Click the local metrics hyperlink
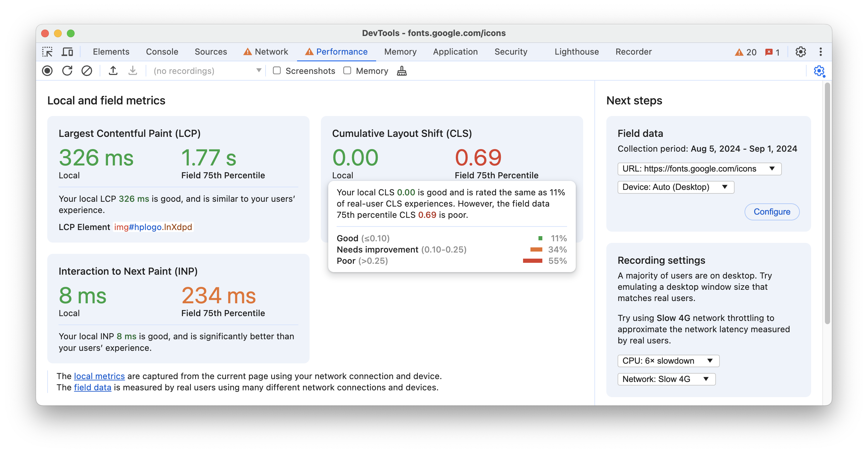Screen dimensions: 868x453 tap(99, 376)
